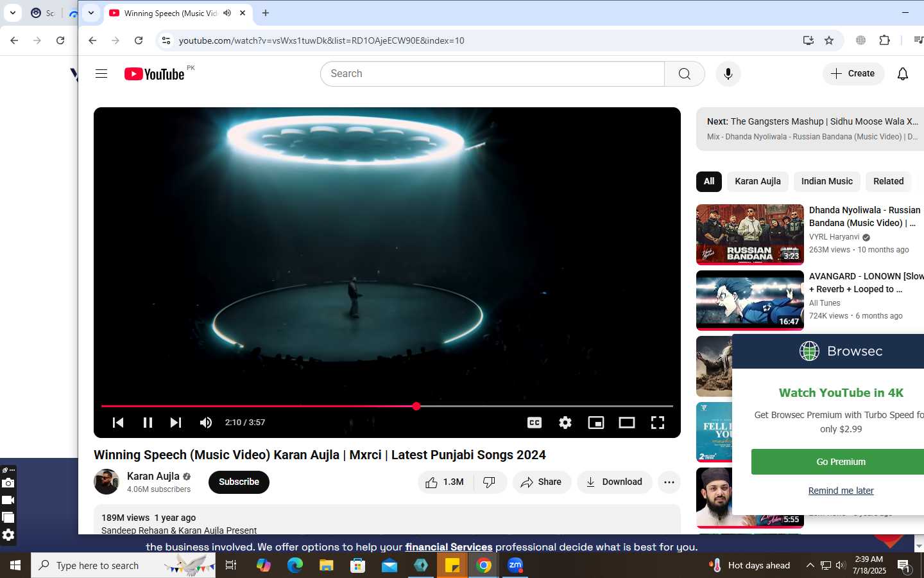Open Microsoft Edge from taskbar
The height and width of the screenshot is (578, 924).
click(295, 565)
